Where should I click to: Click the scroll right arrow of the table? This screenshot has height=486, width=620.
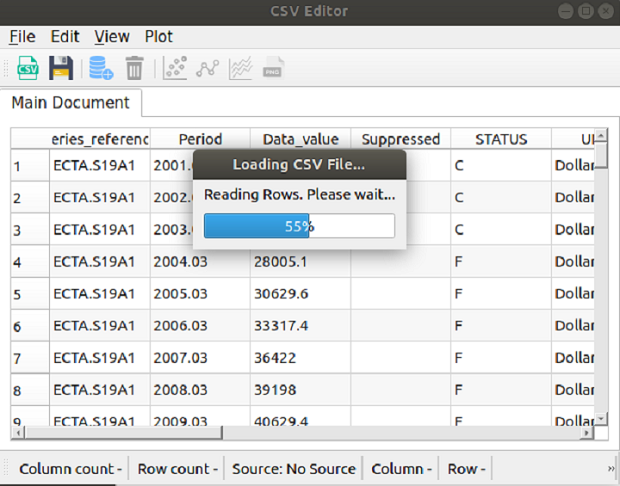(x=587, y=433)
